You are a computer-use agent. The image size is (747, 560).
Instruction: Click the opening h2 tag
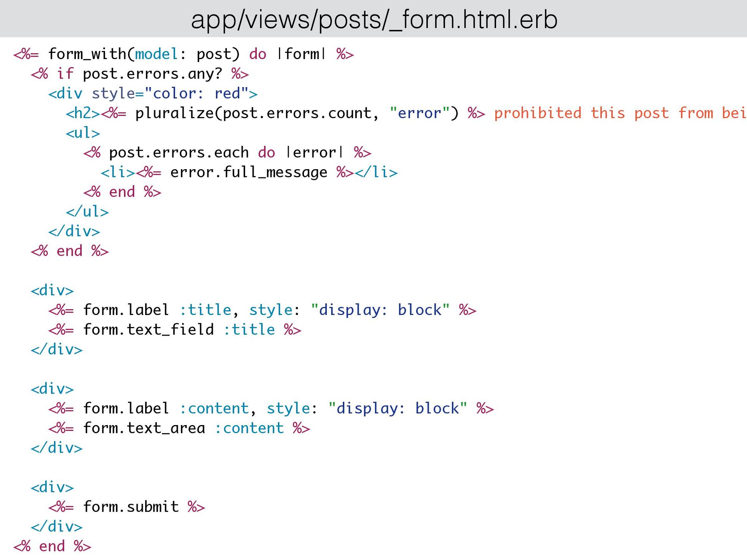tap(83, 113)
